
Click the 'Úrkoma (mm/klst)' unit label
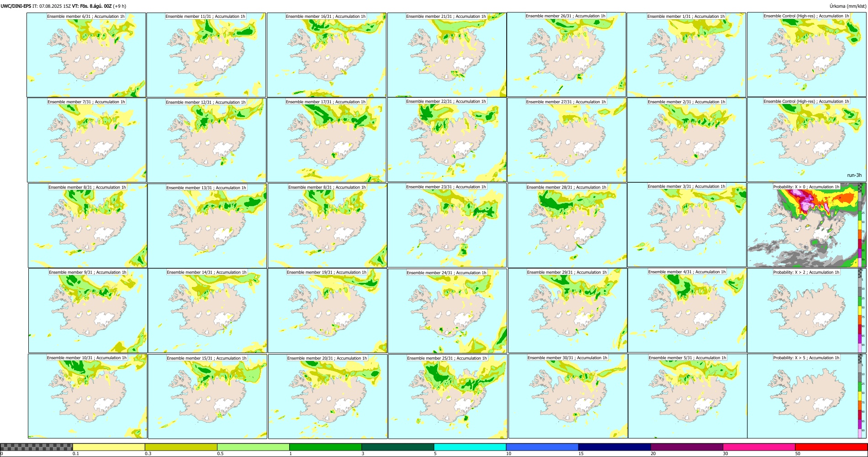[x=847, y=6]
